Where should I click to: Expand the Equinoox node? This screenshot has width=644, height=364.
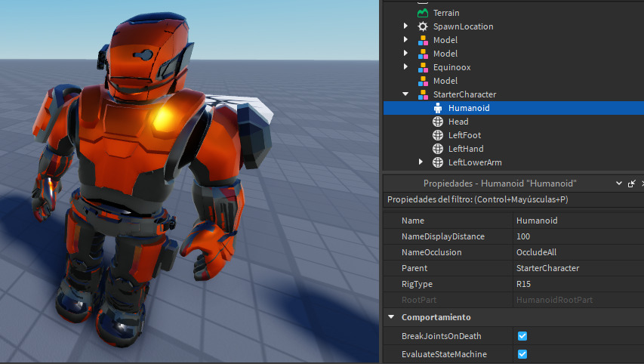(405, 66)
